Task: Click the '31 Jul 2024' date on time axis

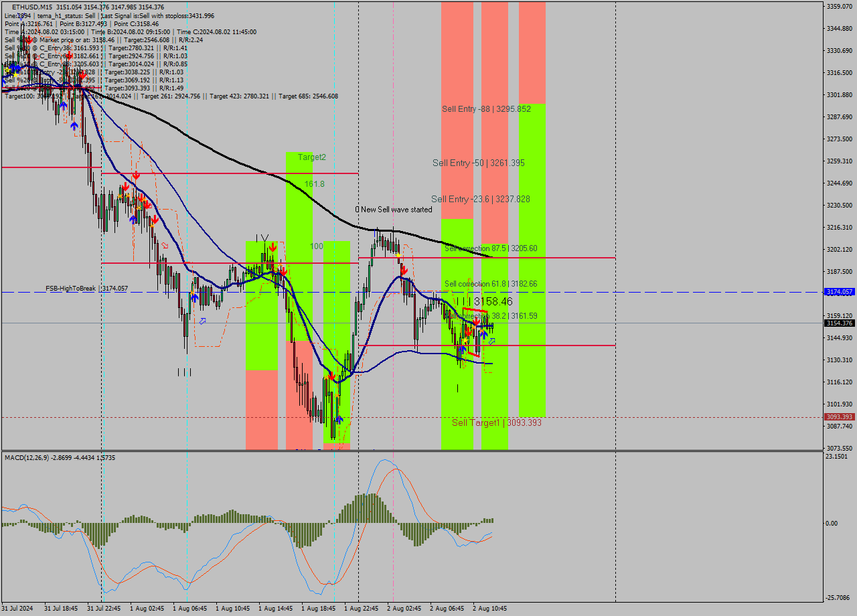Action: coord(17,609)
